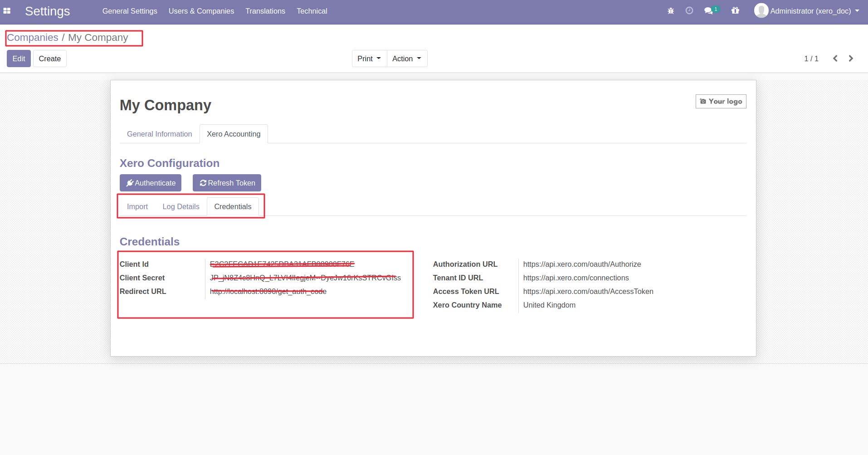
Task: Click the Xero Country Name label
Action: [467, 305]
